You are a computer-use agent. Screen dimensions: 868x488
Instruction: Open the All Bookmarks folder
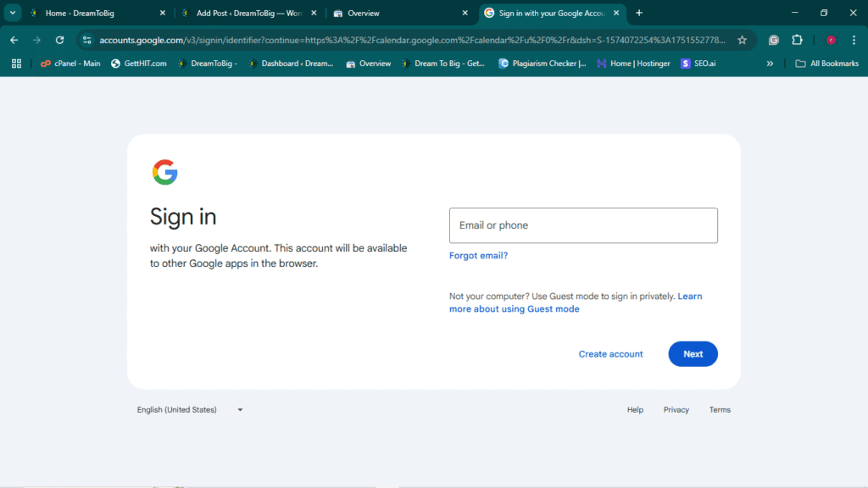[826, 64]
